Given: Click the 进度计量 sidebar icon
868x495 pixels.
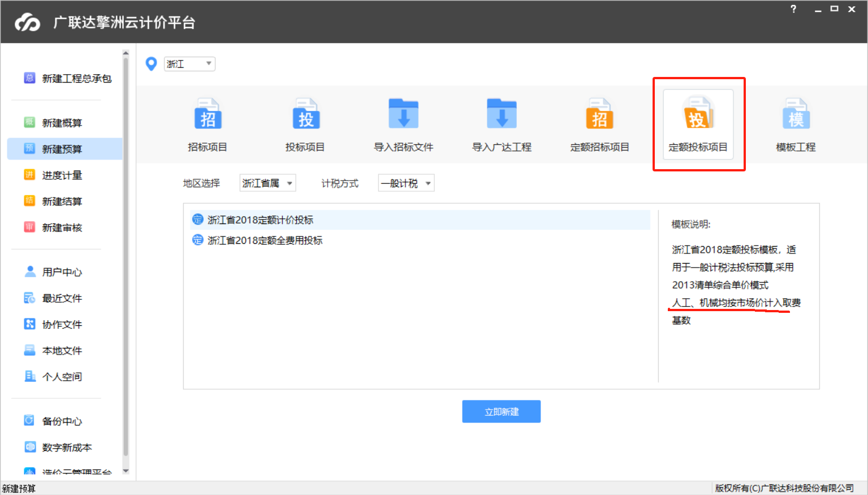Looking at the screenshot, I should pyautogui.click(x=29, y=174).
